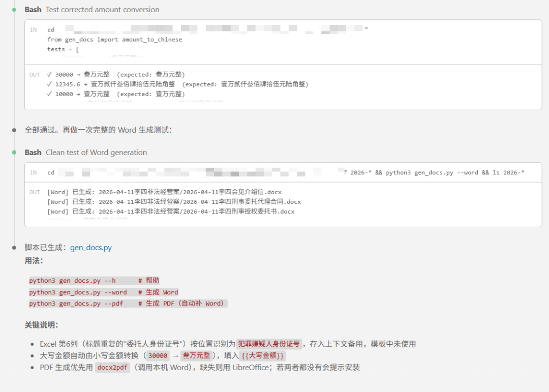Click the OUT label of the Word generation block

click(35, 192)
